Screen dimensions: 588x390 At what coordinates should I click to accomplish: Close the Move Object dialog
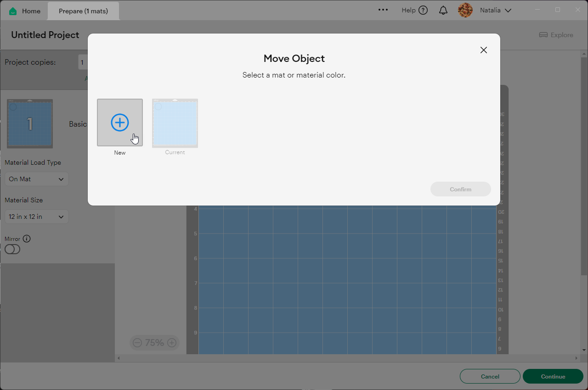click(483, 50)
